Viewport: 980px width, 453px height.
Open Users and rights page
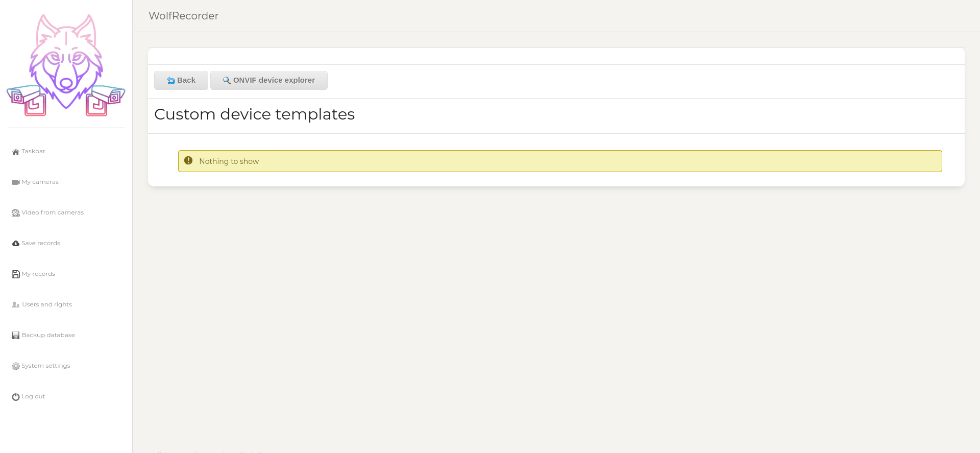pyautogui.click(x=47, y=304)
